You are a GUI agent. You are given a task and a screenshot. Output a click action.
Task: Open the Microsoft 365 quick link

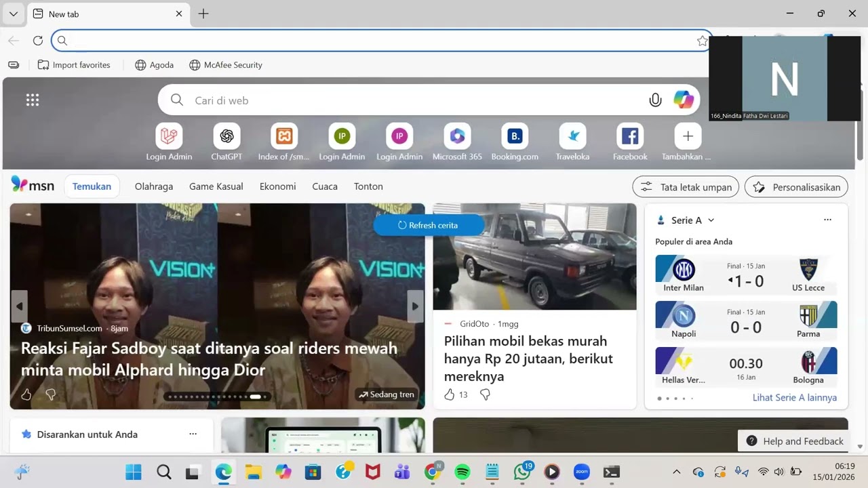[x=457, y=143]
